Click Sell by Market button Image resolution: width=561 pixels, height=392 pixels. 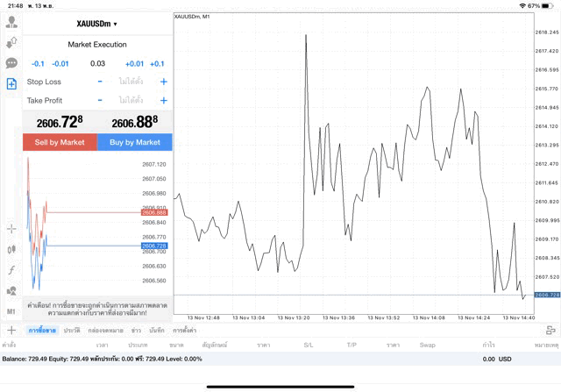(60, 142)
